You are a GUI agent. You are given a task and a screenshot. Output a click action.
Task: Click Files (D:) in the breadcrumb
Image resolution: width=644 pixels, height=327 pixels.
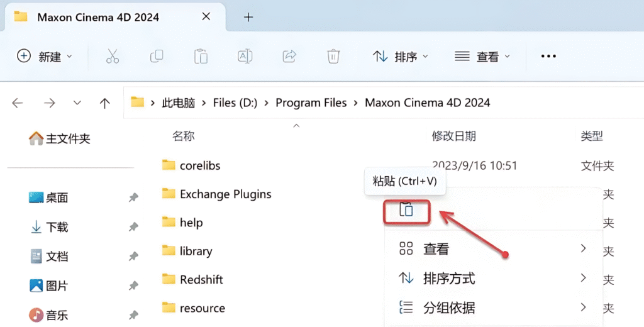point(235,103)
